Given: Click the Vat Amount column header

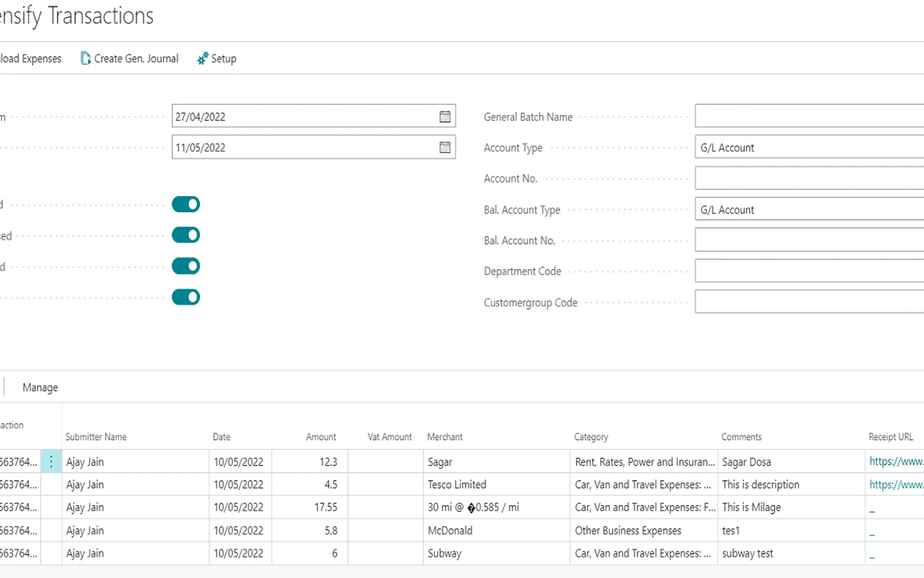Looking at the screenshot, I should pos(390,437).
